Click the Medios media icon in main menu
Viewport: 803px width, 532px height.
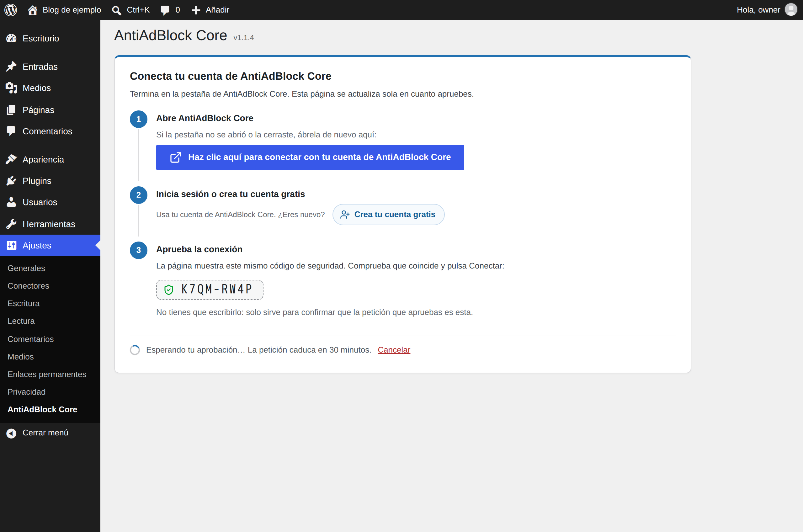coord(11,88)
